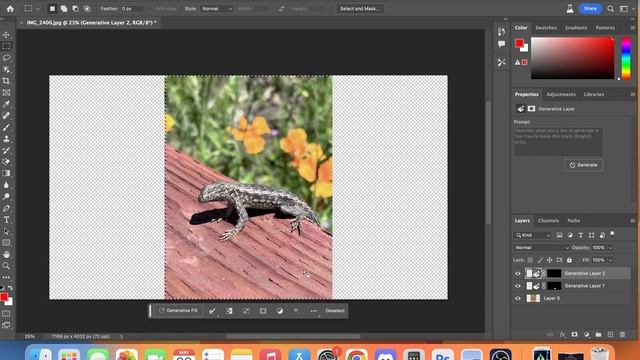Open the blend mode Normal dropdown
The image size is (640, 360).
coord(541,248)
